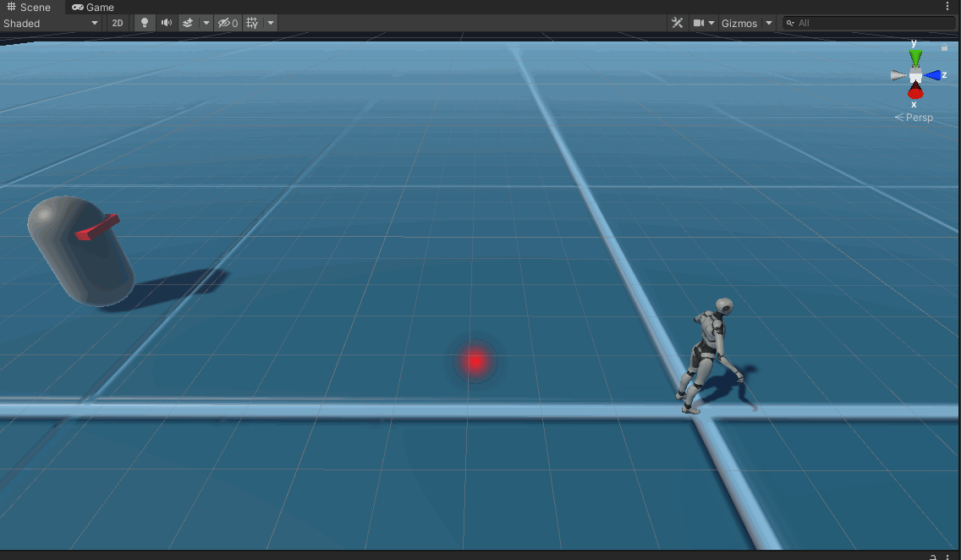Open the Gizmos dropdown arrow
Viewport: 961px width, 560px height.
[769, 24]
